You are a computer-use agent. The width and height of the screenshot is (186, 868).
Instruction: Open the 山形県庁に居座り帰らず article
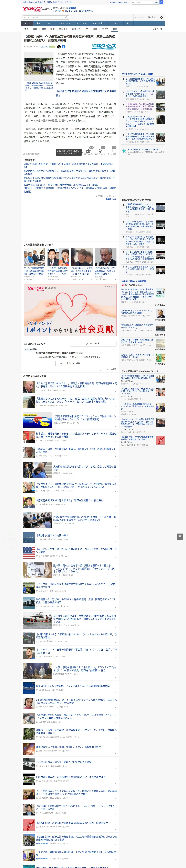tap(64, 762)
